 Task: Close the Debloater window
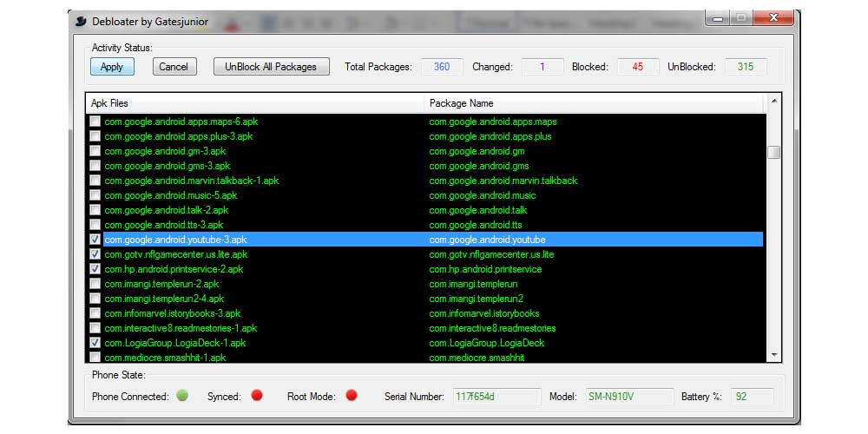point(773,18)
